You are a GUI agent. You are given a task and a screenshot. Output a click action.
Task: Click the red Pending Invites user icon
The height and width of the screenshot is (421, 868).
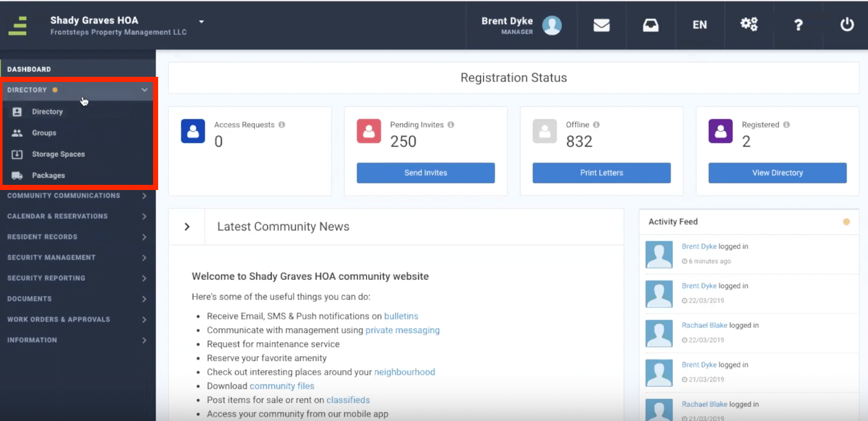pos(369,131)
